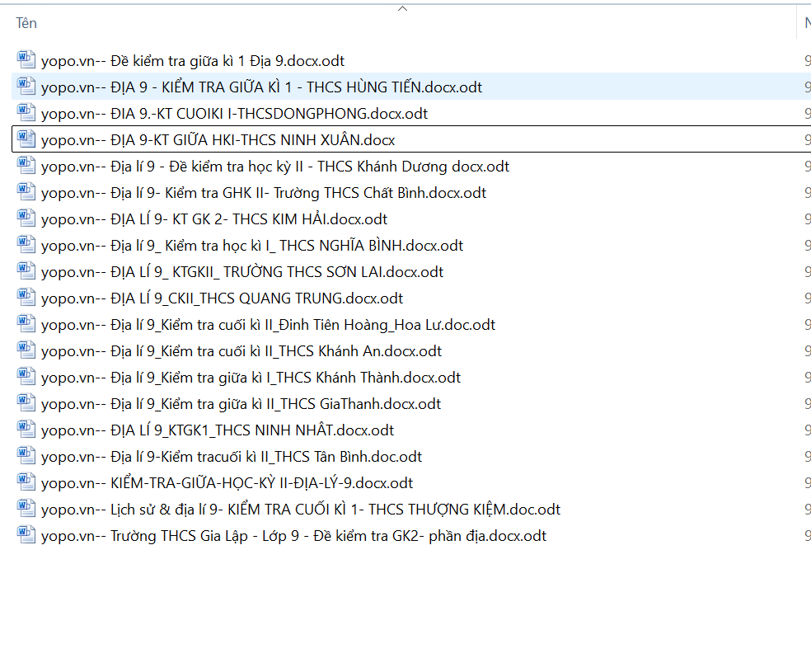This screenshot has width=811, height=672.
Task: Click file icon next to KT CUOIKI I-THCSDONGPHONG
Action: [x=26, y=113]
